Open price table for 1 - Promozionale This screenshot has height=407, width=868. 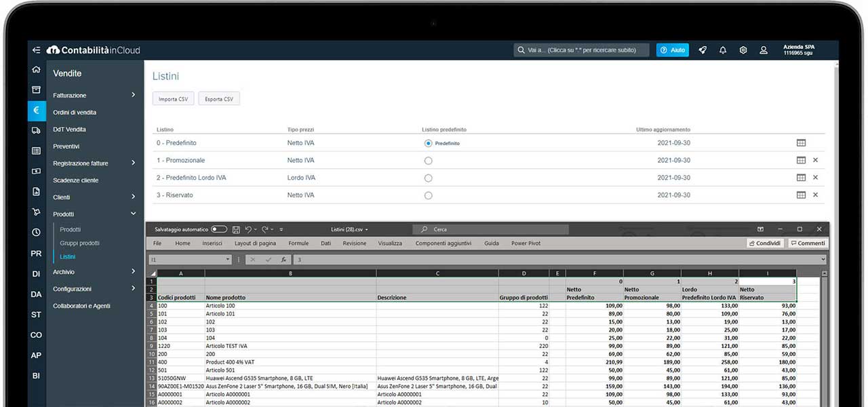801,160
